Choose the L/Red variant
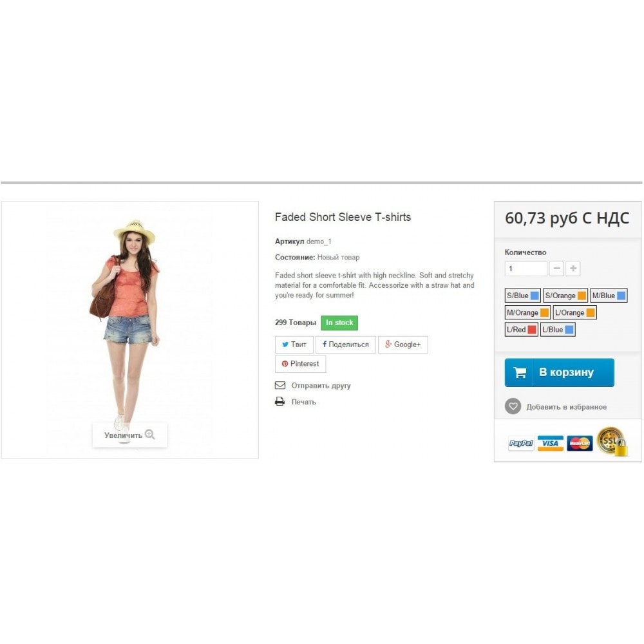The image size is (644, 644). 521,329
